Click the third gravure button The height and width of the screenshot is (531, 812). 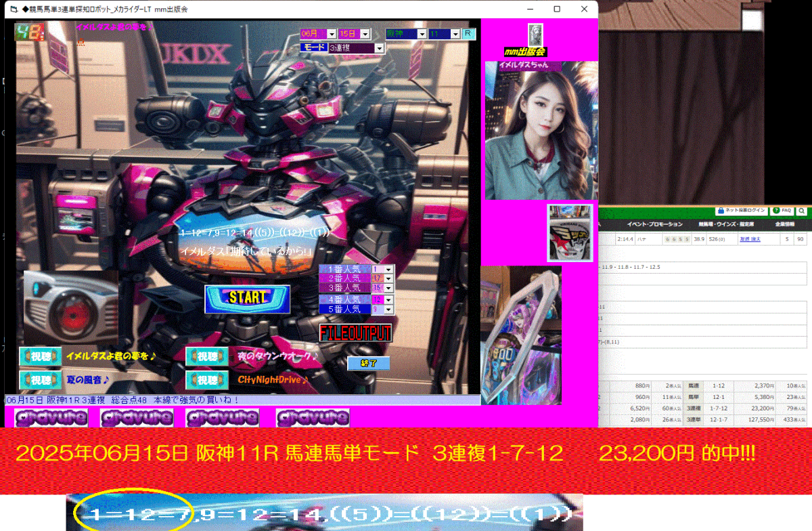click(x=221, y=418)
